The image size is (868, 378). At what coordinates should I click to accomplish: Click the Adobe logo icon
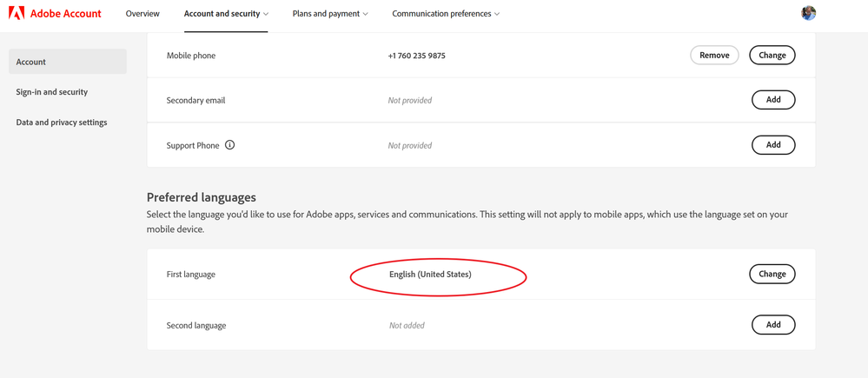coord(17,13)
